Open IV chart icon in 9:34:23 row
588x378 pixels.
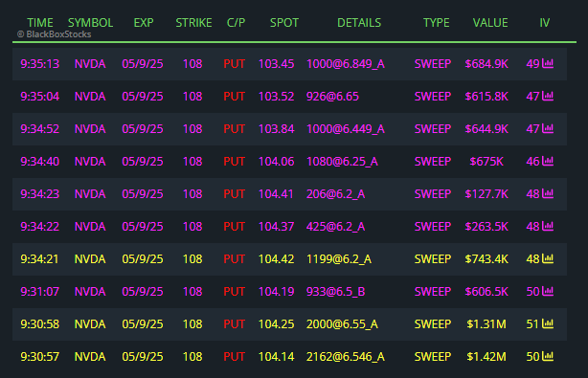coord(548,193)
